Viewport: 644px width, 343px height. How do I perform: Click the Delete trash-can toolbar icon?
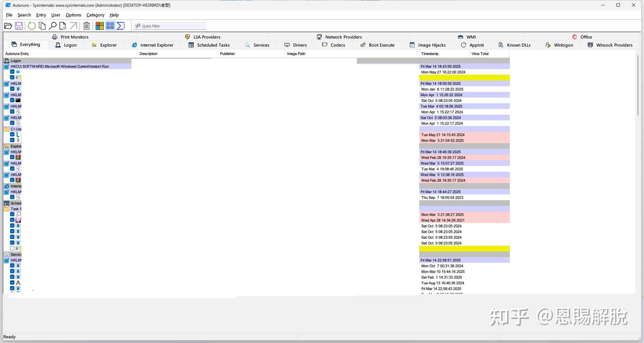[x=87, y=26]
